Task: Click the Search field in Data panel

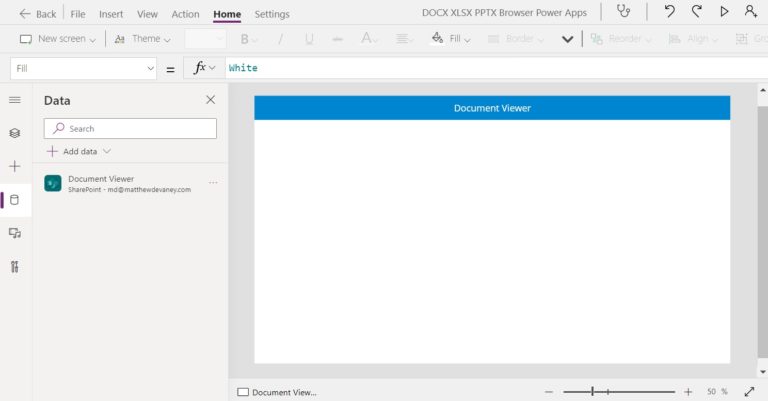Action: tap(130, 128)
